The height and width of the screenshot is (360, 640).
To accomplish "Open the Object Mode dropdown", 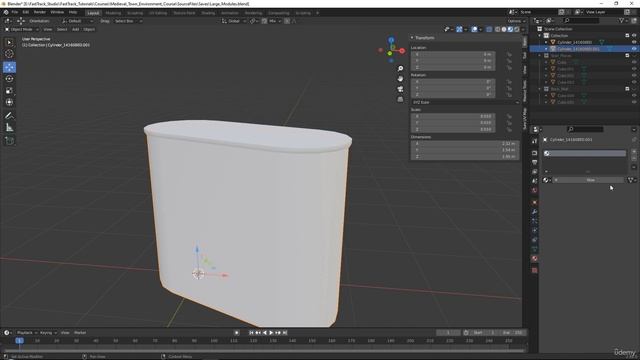I will coord(21,29).
